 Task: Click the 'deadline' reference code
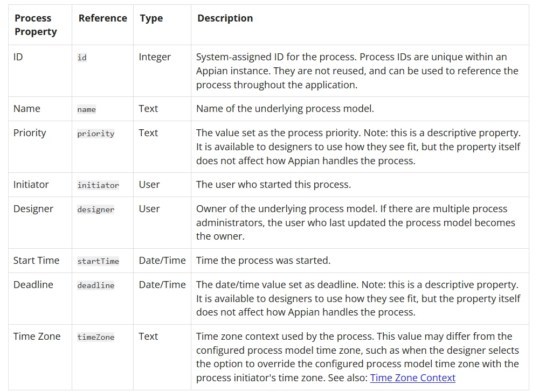(96, 285)
